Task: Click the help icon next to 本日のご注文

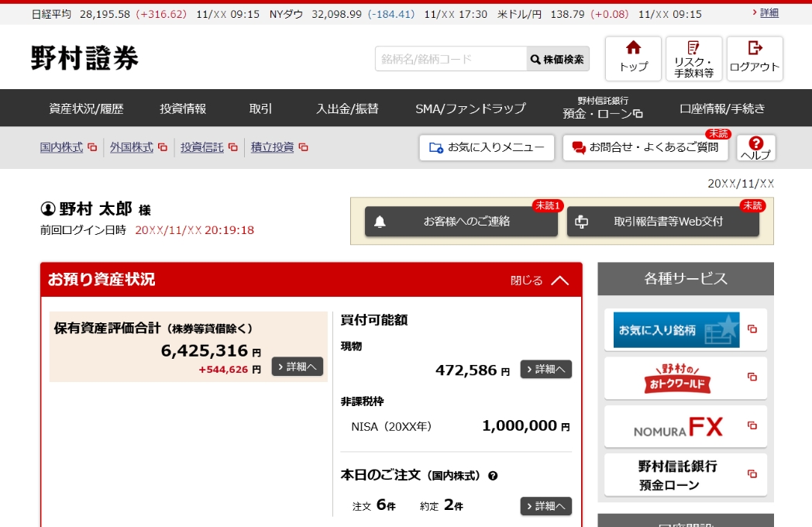Action: point(493,476)
